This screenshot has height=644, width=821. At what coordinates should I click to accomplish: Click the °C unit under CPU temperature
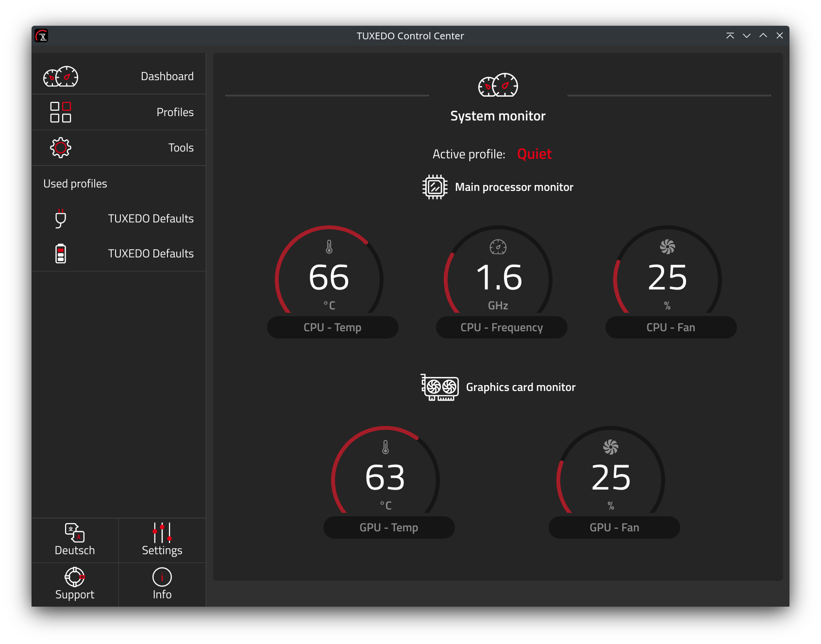point(330,305)
